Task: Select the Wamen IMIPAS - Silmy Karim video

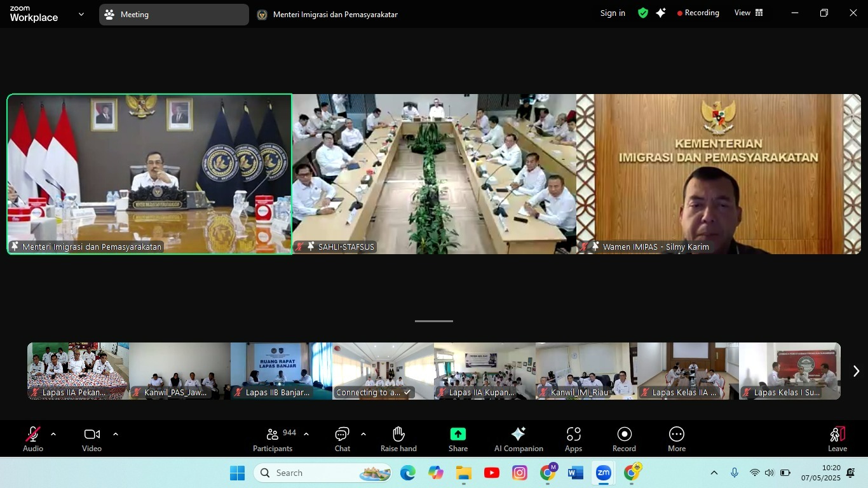Action: pos(719,174)
